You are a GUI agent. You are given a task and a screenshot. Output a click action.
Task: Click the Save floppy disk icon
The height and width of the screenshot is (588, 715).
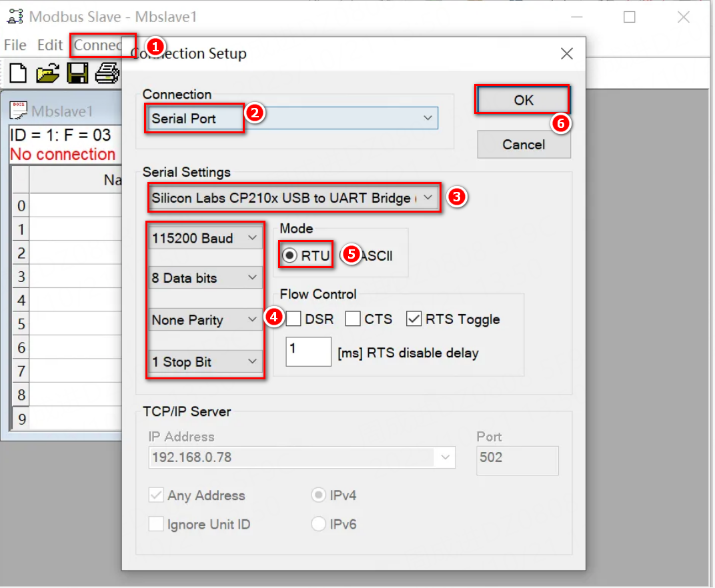(77, 73)
